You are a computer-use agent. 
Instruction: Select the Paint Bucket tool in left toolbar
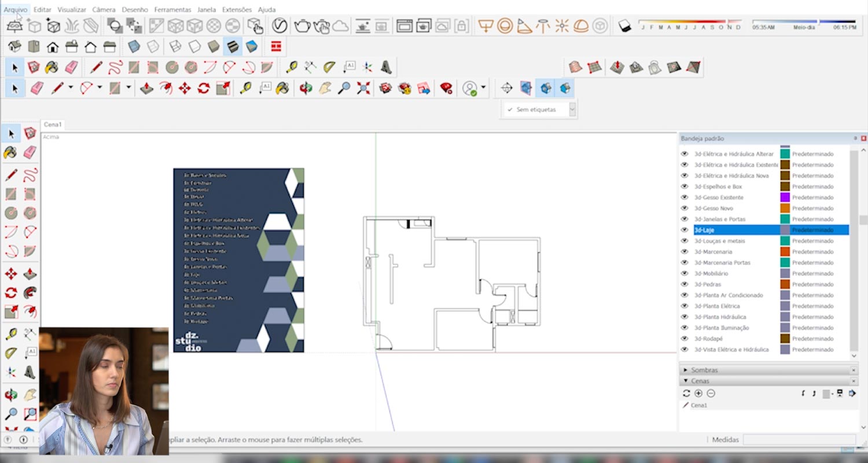click(x=10, y=152)
